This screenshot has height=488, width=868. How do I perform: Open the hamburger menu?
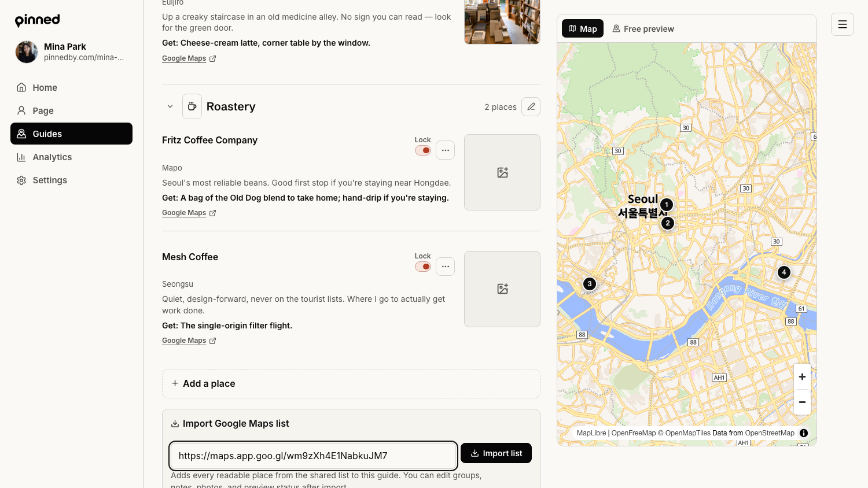pyautogui.click(x=843, y=24)
